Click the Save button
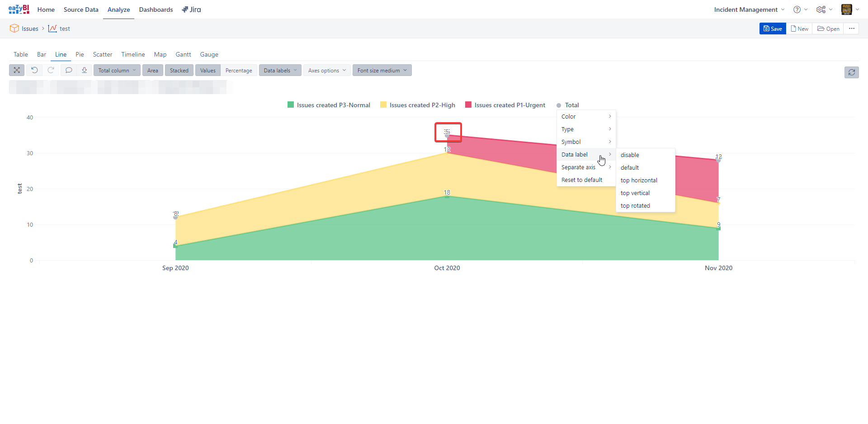The image size is (868, 424). coord(773,29)
